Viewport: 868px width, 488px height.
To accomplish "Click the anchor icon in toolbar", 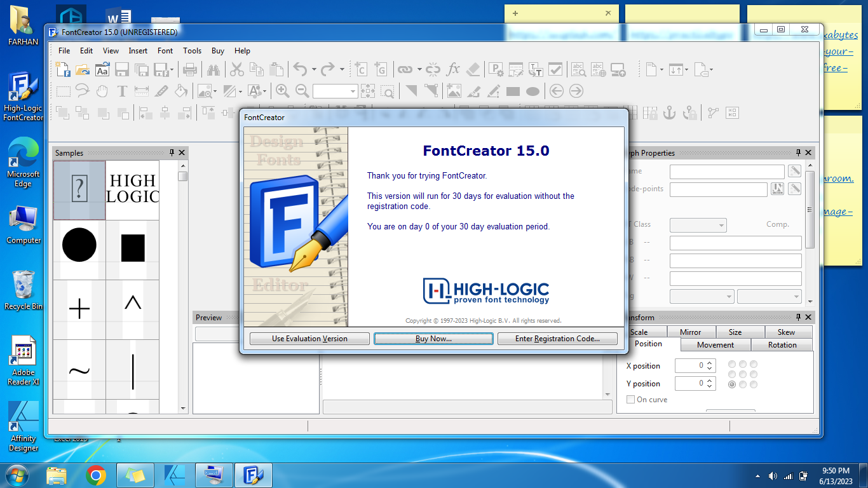I will click(669, 113).
